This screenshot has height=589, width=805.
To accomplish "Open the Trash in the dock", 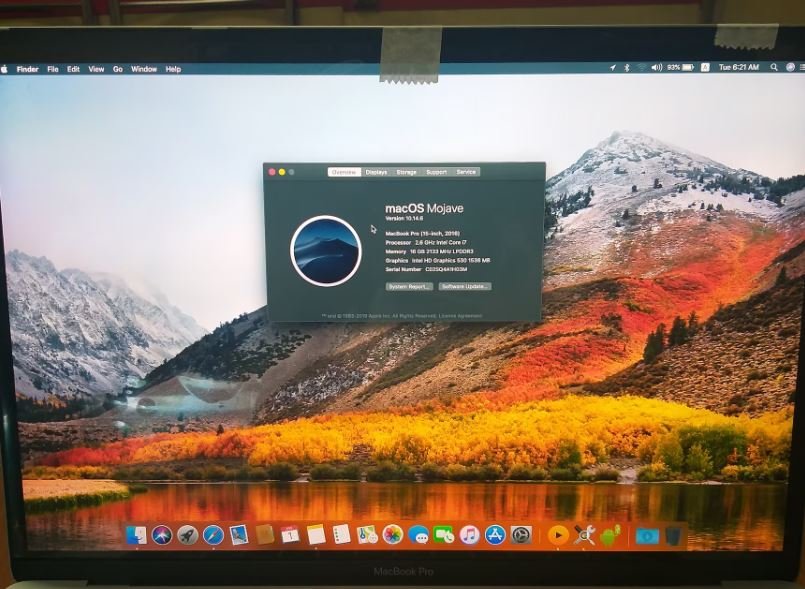I will [x=674, y=535].
